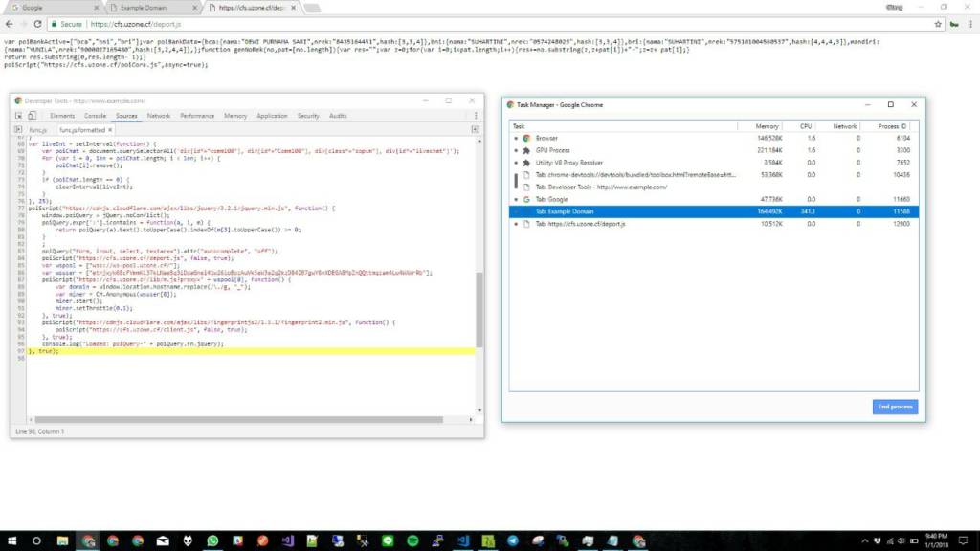Click the inspect element picker icon

[19, 116]
